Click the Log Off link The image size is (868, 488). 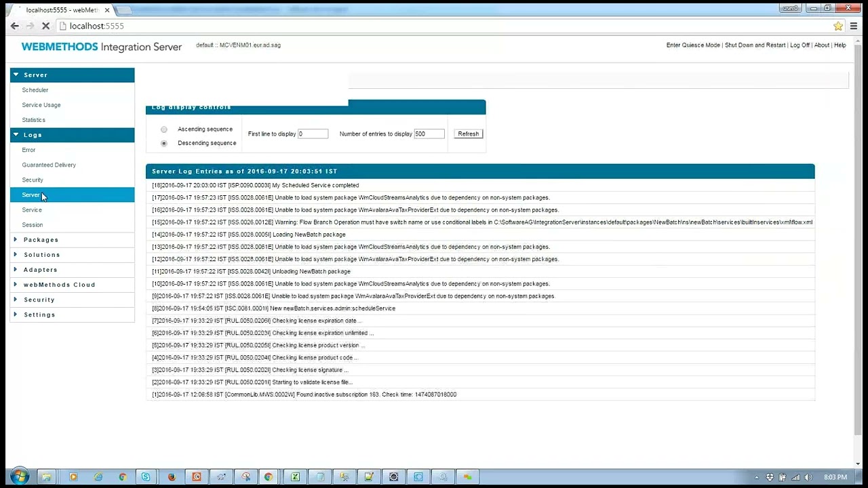coord(800,45)
